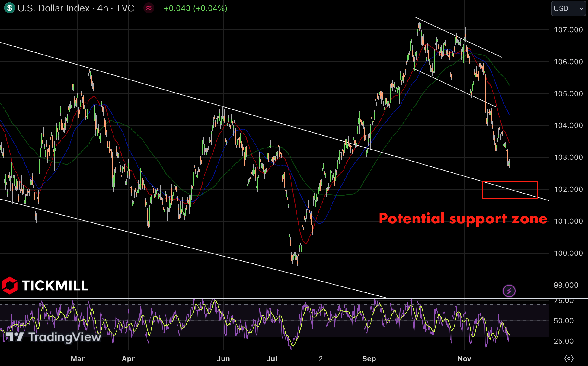Click the 50.00 RSI scale label
Viewport: 588px width, 366px height.
tap(564, 321)
